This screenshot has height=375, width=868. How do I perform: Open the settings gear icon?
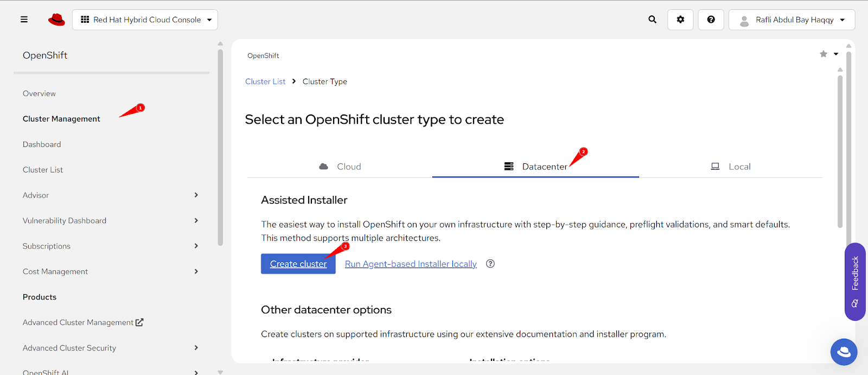[x=680, y=20]
